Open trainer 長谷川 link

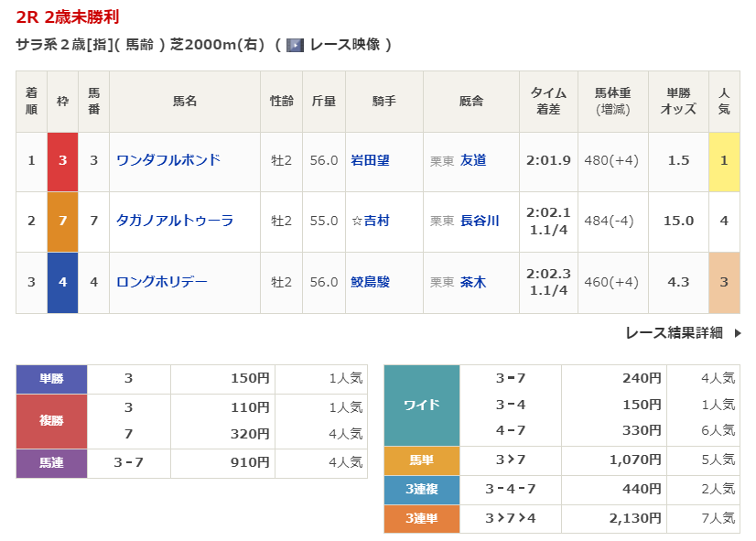480,221
